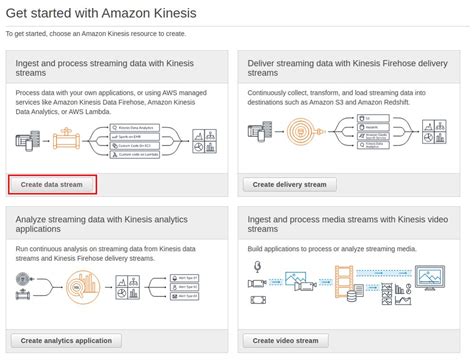Click the Create delivery stream button
474x361 pixels.
(x=289, y=185)
